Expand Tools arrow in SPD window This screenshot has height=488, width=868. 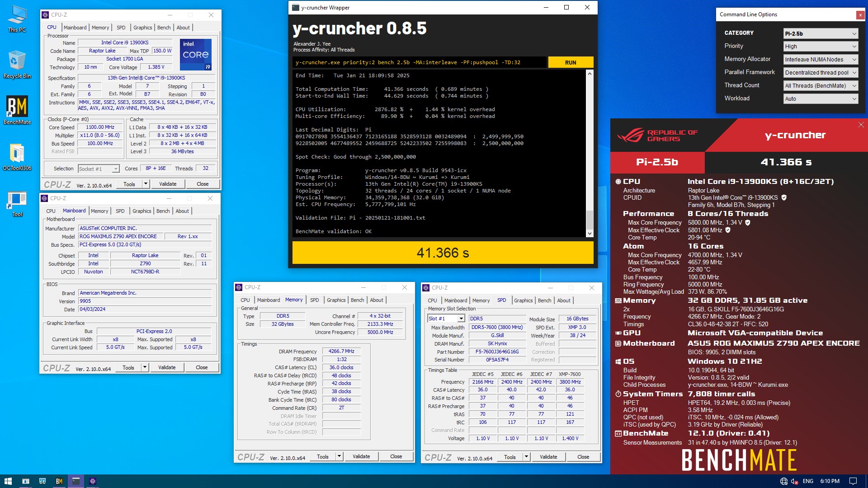click(526, 457)
